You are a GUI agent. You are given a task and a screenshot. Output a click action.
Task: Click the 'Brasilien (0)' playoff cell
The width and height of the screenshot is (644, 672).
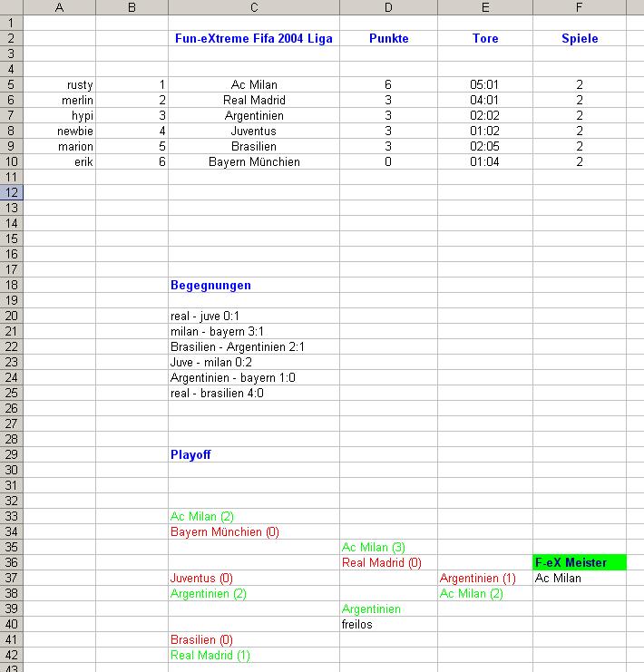tap(254, 640)
